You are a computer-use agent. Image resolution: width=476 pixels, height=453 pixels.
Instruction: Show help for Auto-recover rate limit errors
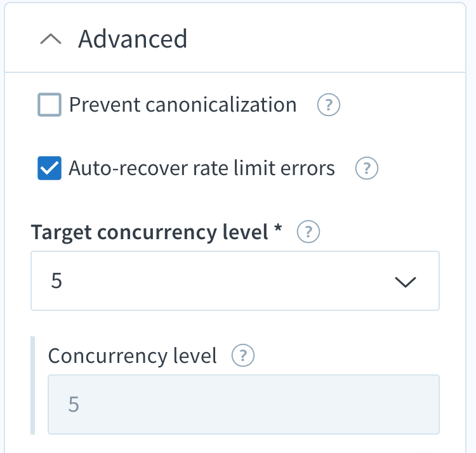pos(367,168)
